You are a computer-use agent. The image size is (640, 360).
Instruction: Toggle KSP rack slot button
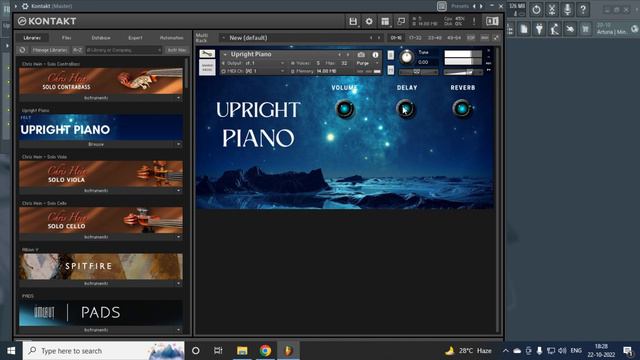471,38
